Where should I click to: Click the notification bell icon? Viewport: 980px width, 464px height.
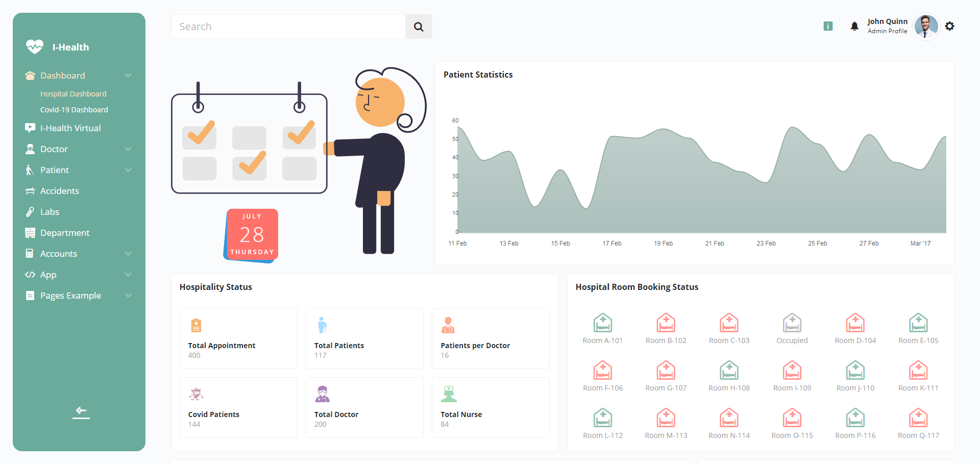coord(854,26)
